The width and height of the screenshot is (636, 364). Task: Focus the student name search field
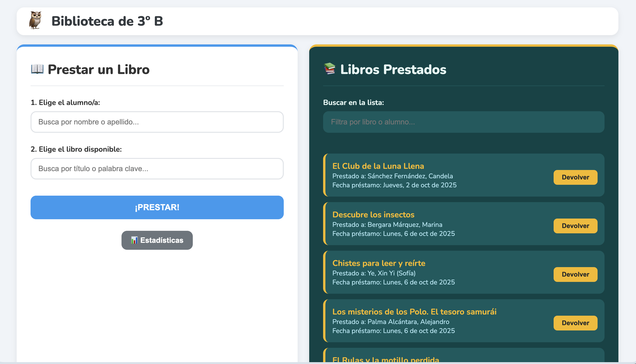tap(157, 122)
